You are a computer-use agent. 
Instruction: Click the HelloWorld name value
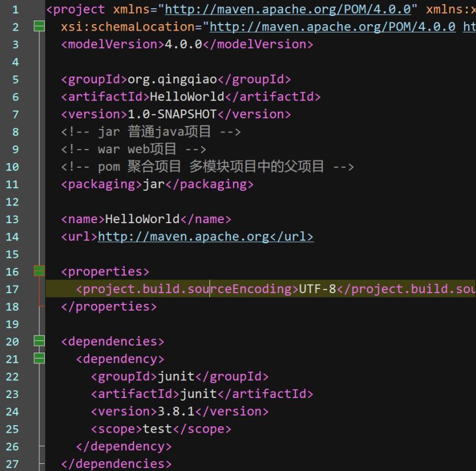[x=142, y=219]
